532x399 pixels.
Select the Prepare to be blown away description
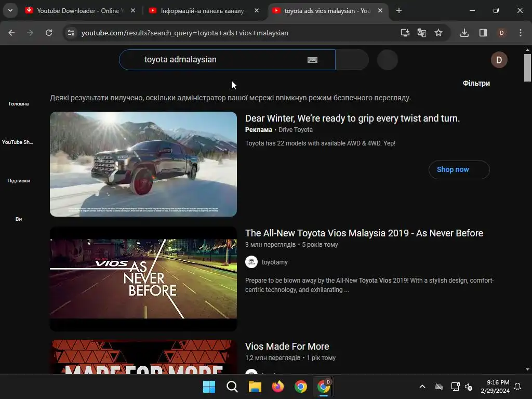tap(369, 285)
